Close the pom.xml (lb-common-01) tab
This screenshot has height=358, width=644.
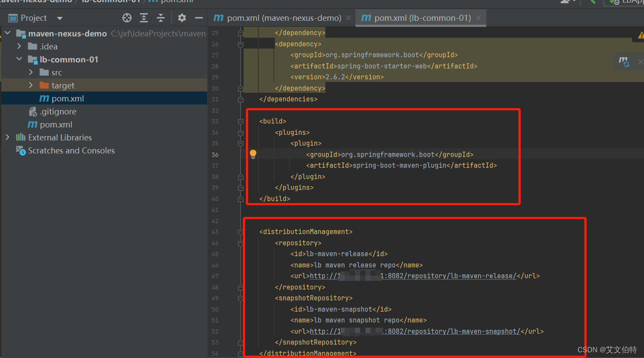(x=478, y=18)
